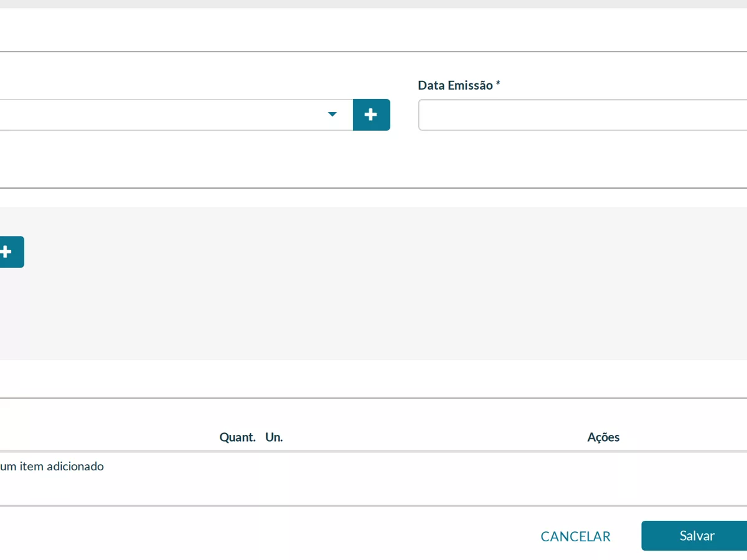The height and width of the screenshot is (560, 747).
Task: Click the plus button in the gray panel
Action: (x=11, y=252)
